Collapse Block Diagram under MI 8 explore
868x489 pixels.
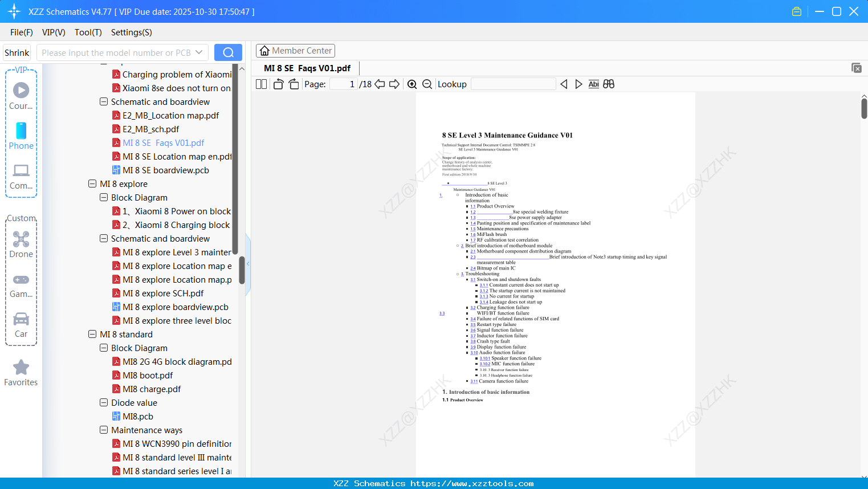[x=104, y=197]
